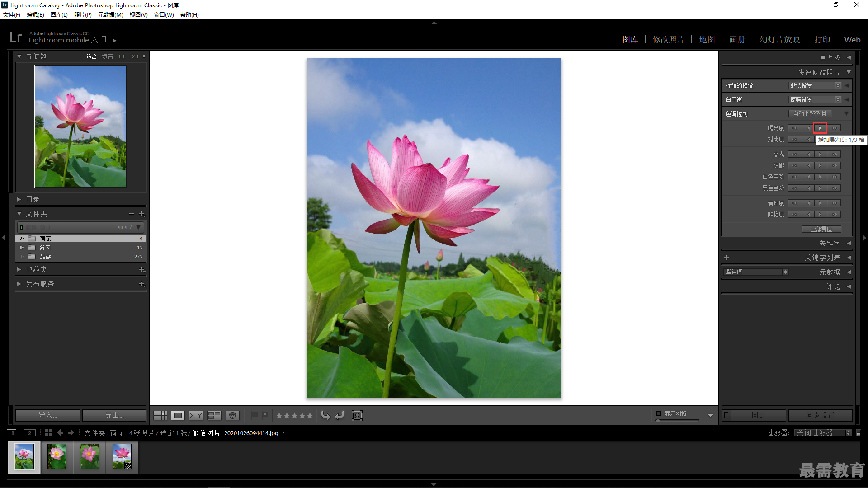Select the 最需 folder row
The height and width of the screenshot is (488, 868).
click(x=81, y=257)
